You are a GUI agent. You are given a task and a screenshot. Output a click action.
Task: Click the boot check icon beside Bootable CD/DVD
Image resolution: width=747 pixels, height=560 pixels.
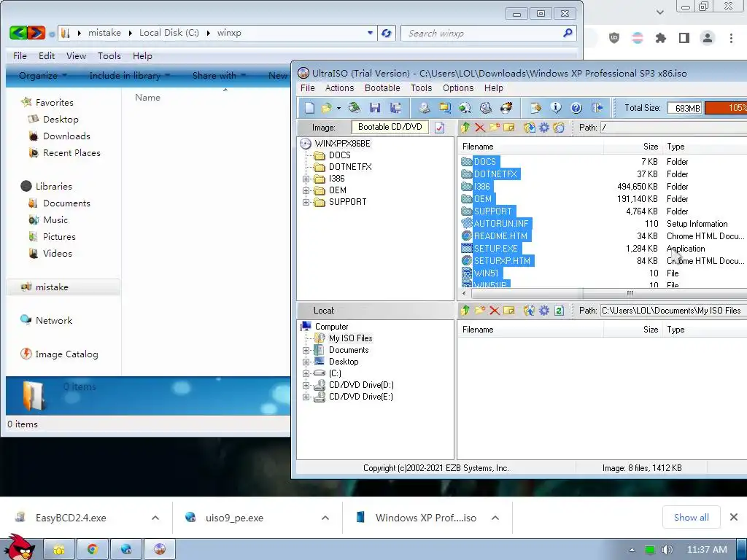(x=440, y=128)
